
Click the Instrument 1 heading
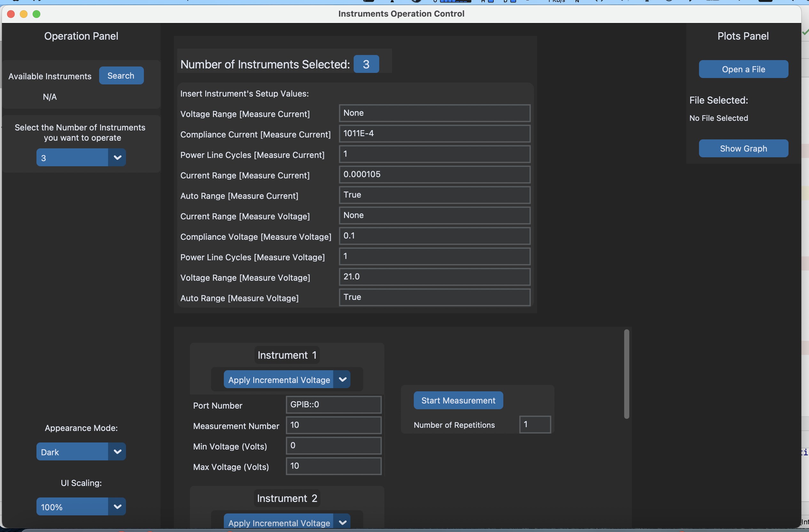click(x=287, y=355)
